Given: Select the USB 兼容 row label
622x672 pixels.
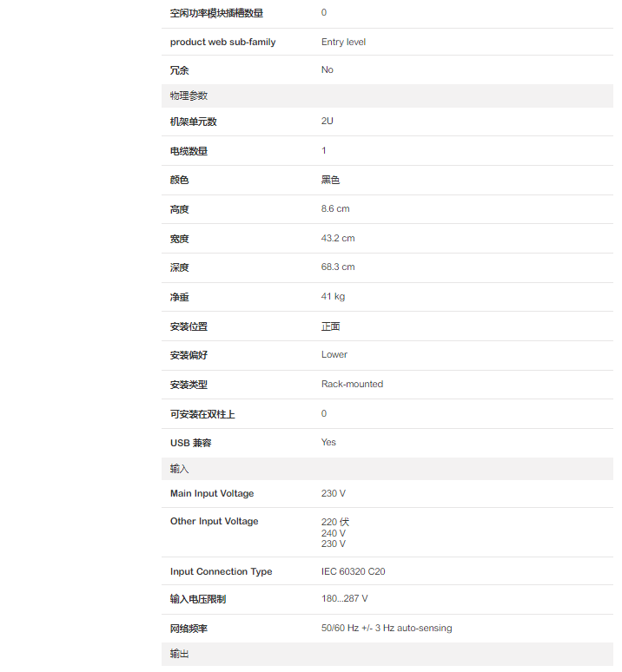Looking at the screenshot, I should pyautogui.click(x=190, y=443).
